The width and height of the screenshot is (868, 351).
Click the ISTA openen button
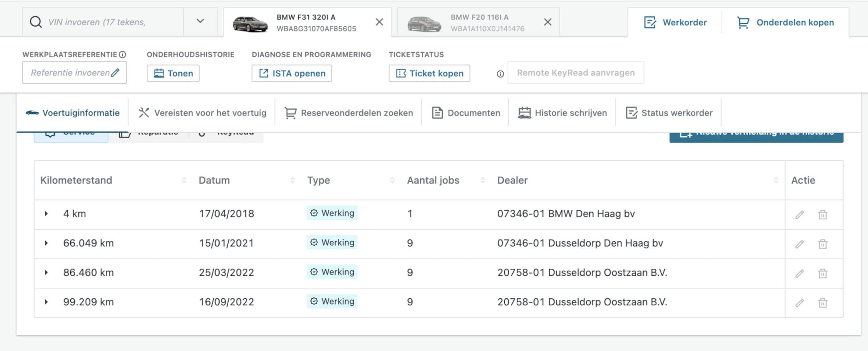292,73
